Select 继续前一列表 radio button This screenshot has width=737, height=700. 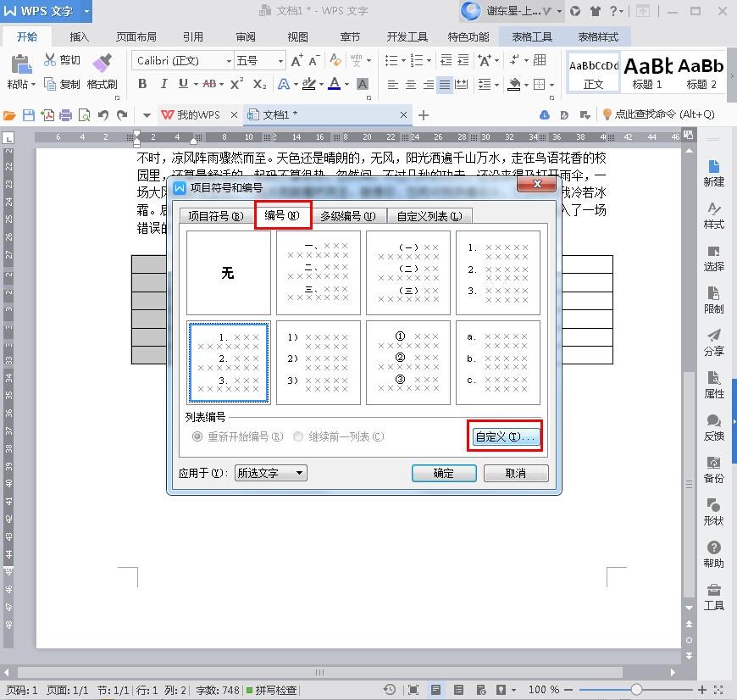pyautogui.click(x=298, y=436)
